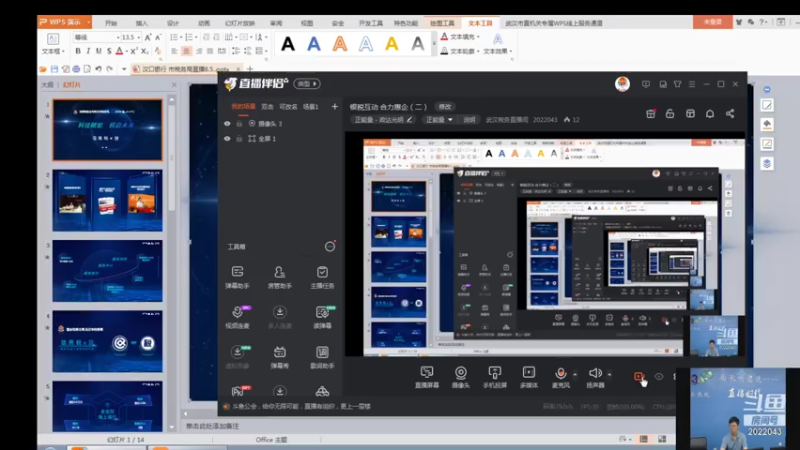The width and height of the screenshot is (800, 450).
Task: Apply italic formatting in WPS
Action: 88,51
